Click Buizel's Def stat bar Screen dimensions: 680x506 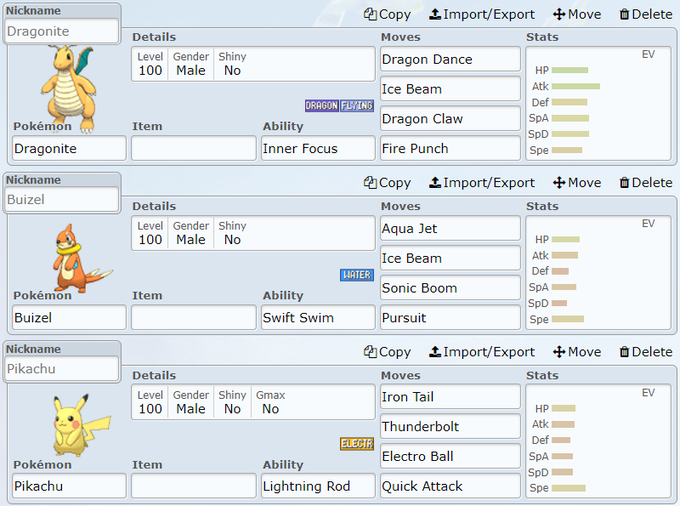(x=560, y=271)
